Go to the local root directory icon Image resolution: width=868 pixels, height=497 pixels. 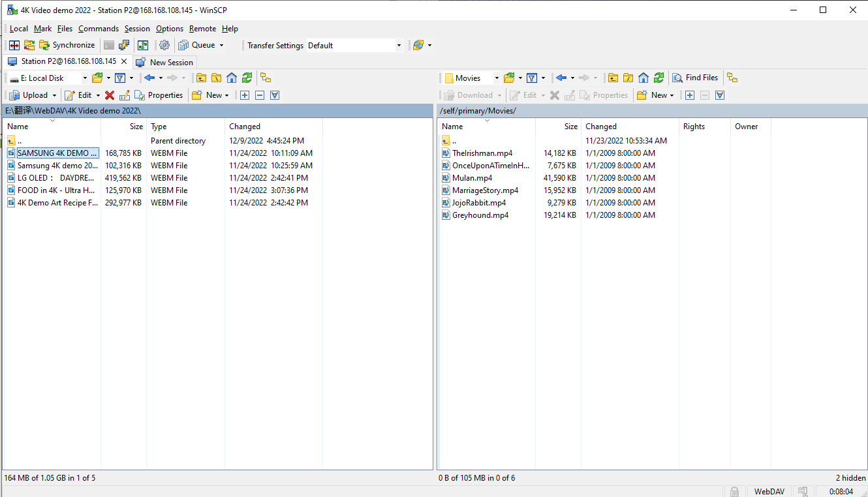pyautogui.click(x=216, y=78)
